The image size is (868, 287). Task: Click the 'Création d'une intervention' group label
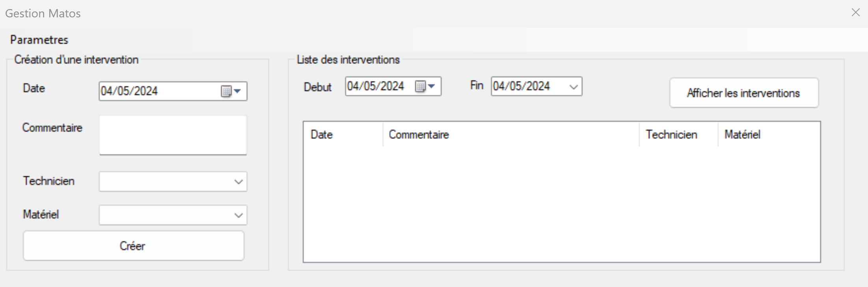click(76, 60)
